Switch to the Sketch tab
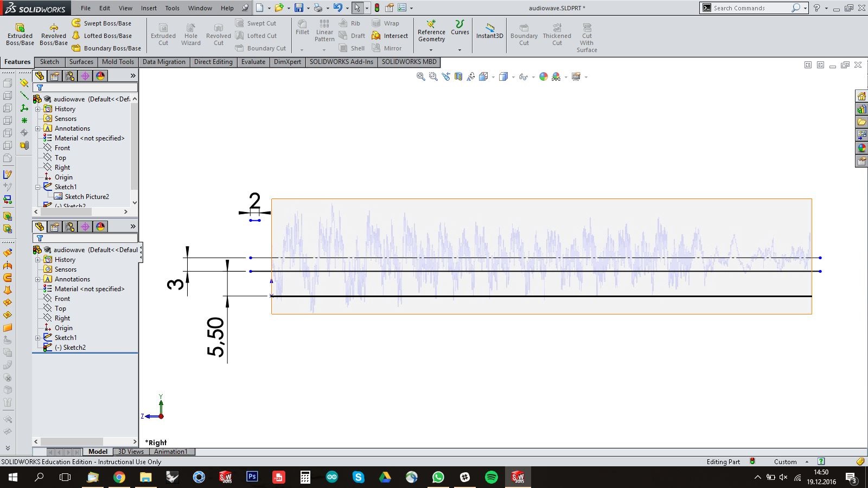The height and width of the screenshot is (488, 868). [49, 62]
